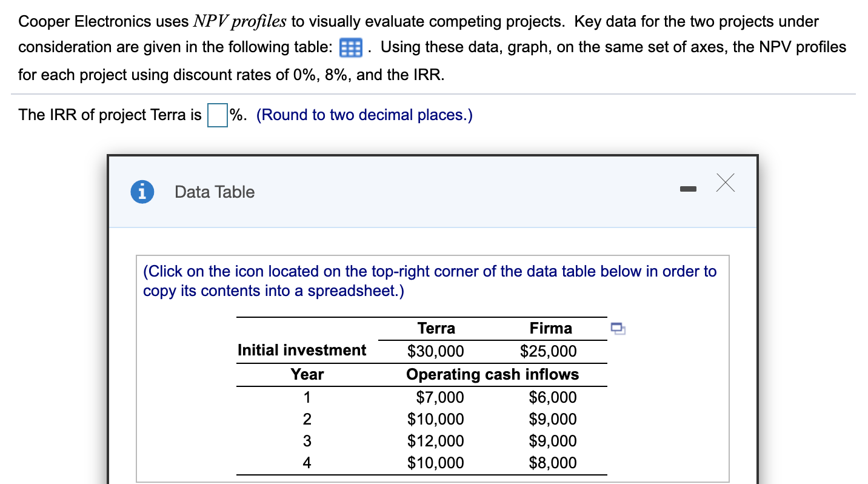Click inside the IRR answer box
Image resolution: width=868 pixels, height=484 pixels.
pyautogui.click(x=216, y=115)
